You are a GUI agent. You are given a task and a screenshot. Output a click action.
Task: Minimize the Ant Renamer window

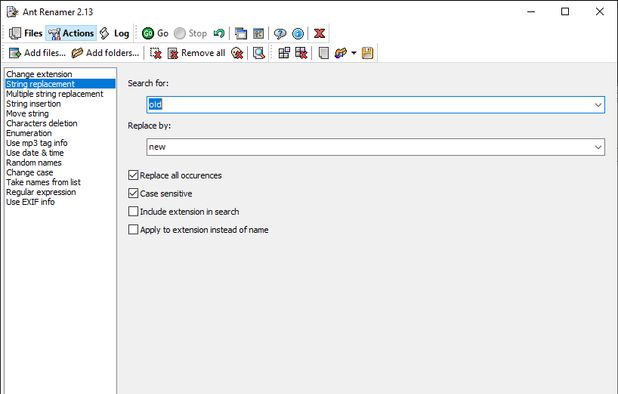click(531, 12)
